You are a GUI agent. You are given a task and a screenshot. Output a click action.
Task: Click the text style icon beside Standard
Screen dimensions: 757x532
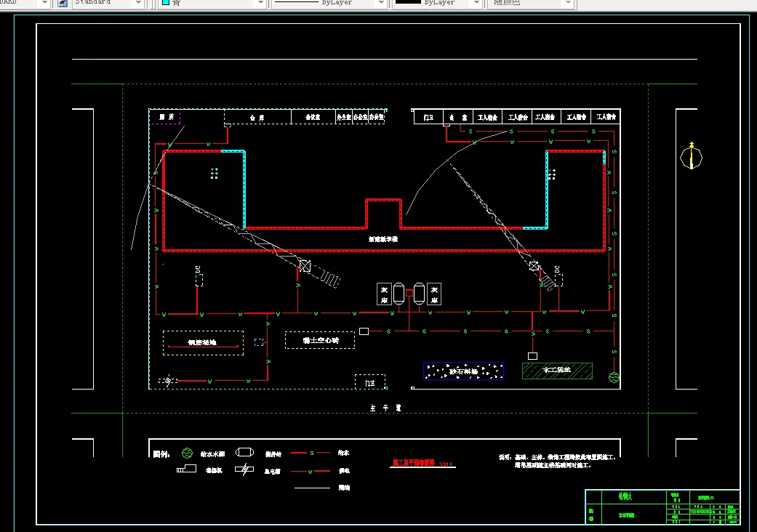63,3
